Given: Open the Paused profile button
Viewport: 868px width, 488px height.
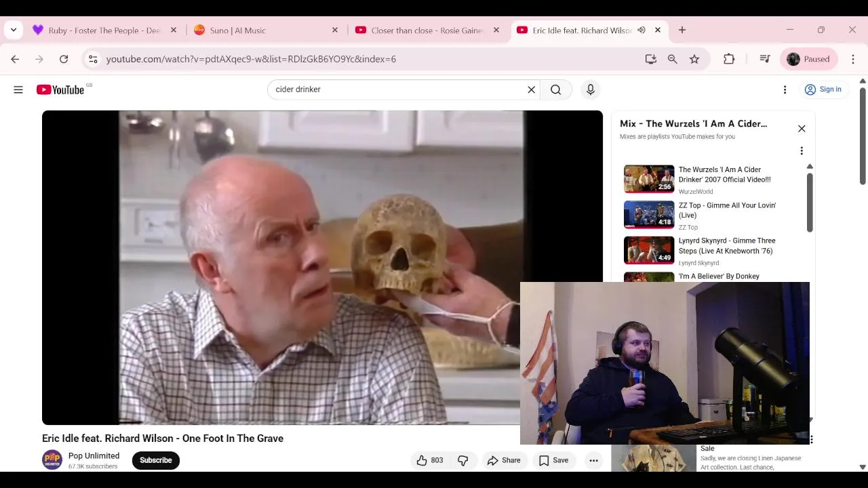Looking at the screenshot, I should (x=809, y=59).
